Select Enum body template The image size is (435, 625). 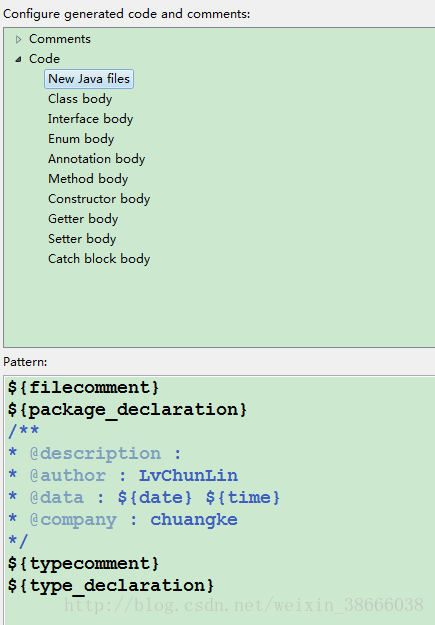click(81, 139)
